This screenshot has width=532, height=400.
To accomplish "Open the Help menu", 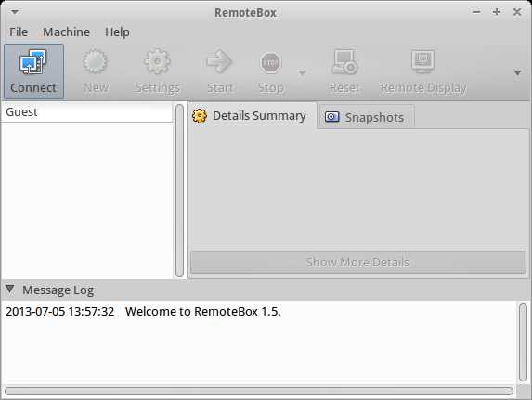I will (117, 32).
